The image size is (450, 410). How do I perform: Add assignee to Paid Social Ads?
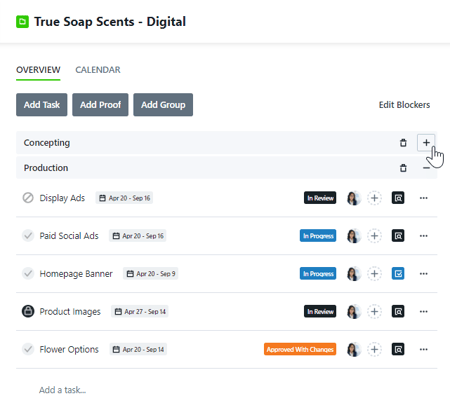coord(374,236)
